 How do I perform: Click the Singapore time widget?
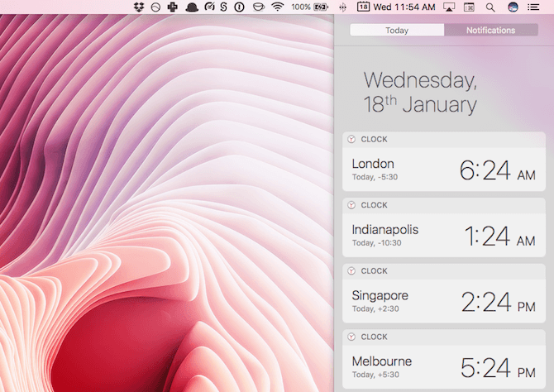pyautogui.click(x=443, y=302)
